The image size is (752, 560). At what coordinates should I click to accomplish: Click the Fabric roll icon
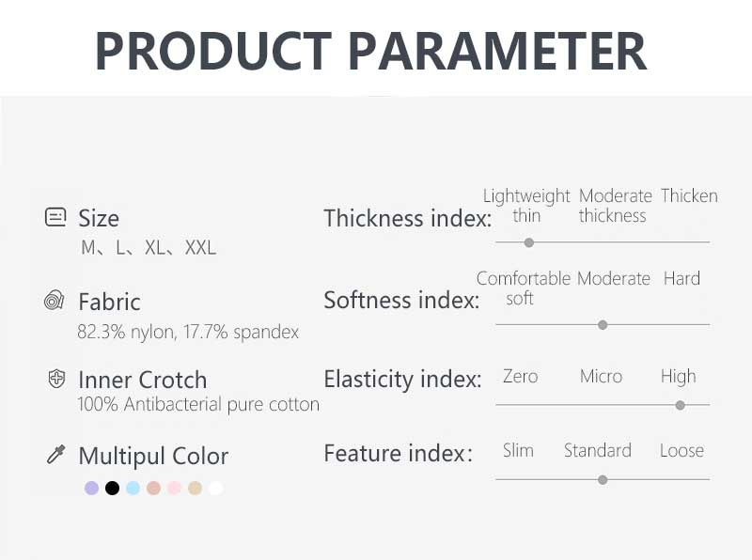click(x=55, y=300)
